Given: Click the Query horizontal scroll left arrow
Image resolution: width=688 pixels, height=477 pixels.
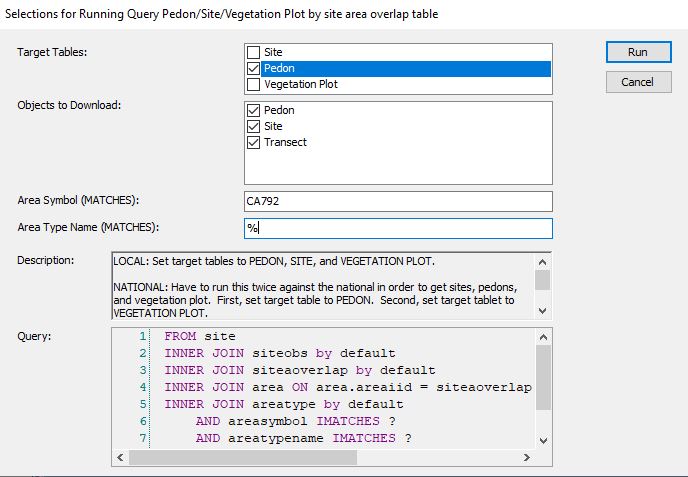Looking at the screenshot, I should click(x=120, y=457).
